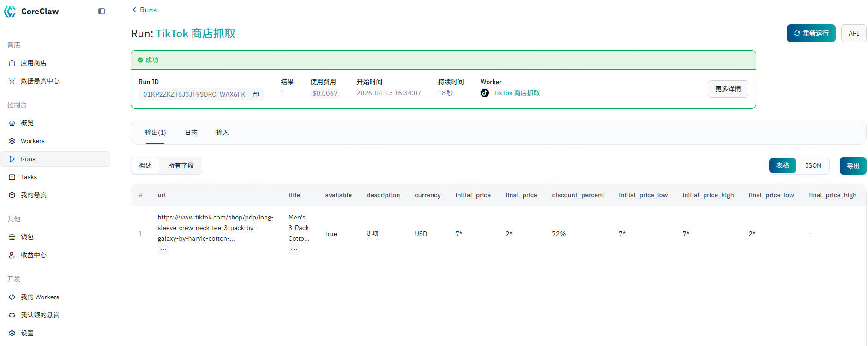Expand the description 8 项 items
This screenshot has width=868, height=346.
(373, 234)
